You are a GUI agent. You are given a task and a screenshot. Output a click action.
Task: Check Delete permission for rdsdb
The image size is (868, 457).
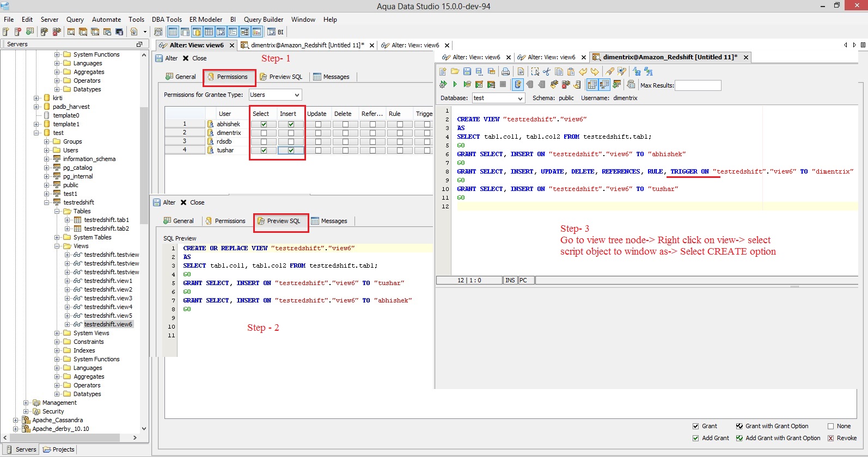[x=345, y=141]
